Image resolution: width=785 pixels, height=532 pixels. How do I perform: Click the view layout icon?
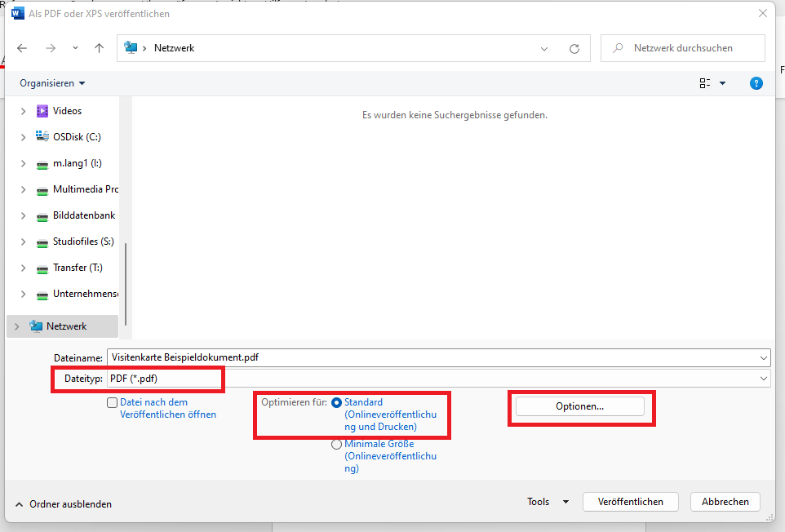705,83
